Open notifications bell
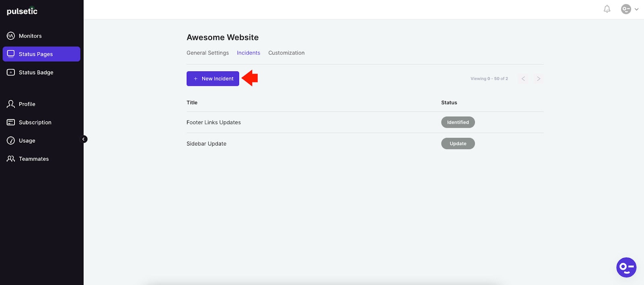This screenshot has width=644, height=285. pos(607,9)
